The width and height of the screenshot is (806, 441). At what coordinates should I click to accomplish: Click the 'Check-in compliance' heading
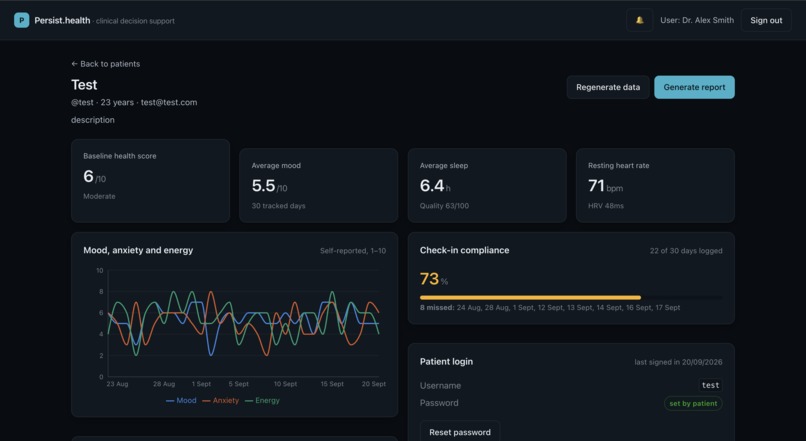pyautogui.click(x=465, y=250)
